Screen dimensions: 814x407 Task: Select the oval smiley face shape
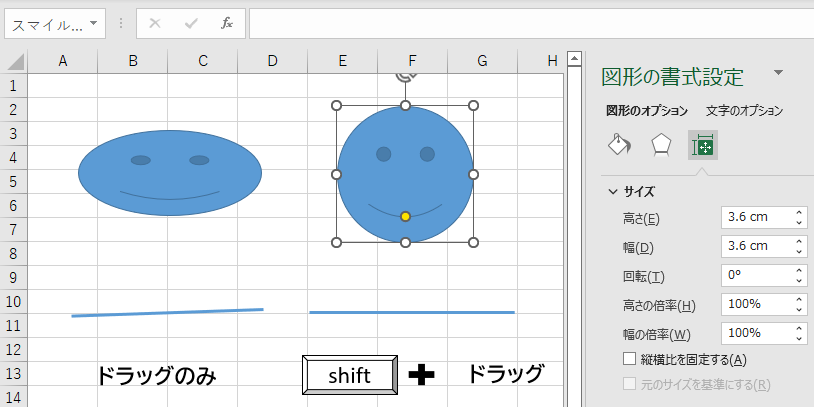[170, 173]
